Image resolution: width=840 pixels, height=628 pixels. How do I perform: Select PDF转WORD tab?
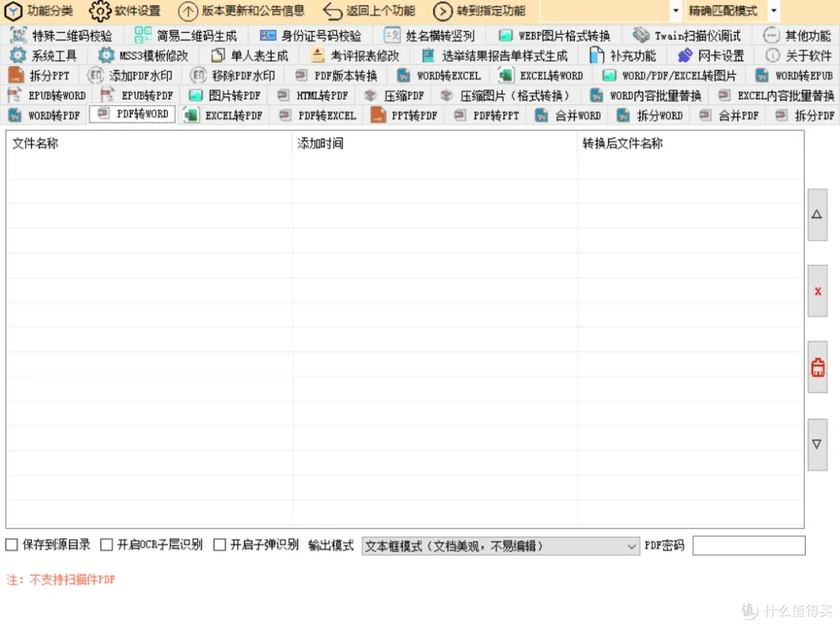(133, 114)
